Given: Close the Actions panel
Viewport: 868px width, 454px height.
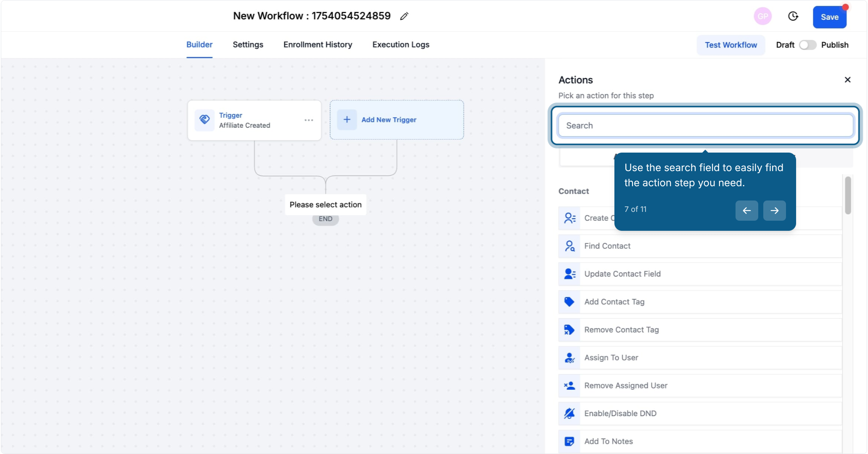Looking at the screenshot, I should (x=847, y=80).
